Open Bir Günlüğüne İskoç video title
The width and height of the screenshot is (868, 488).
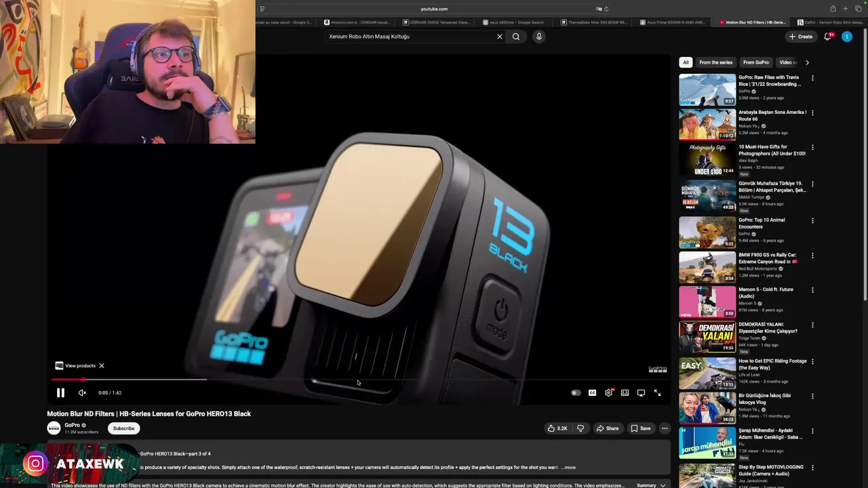(764, 399)
